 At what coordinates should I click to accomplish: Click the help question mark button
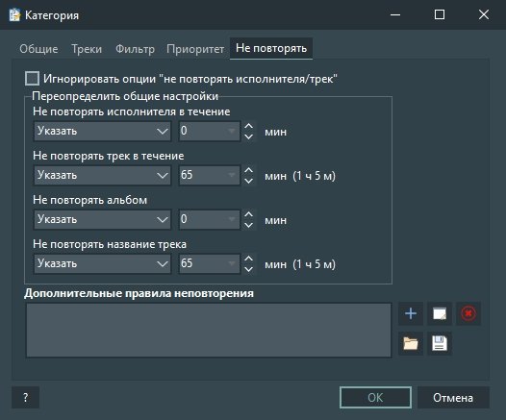pos(26,398)
